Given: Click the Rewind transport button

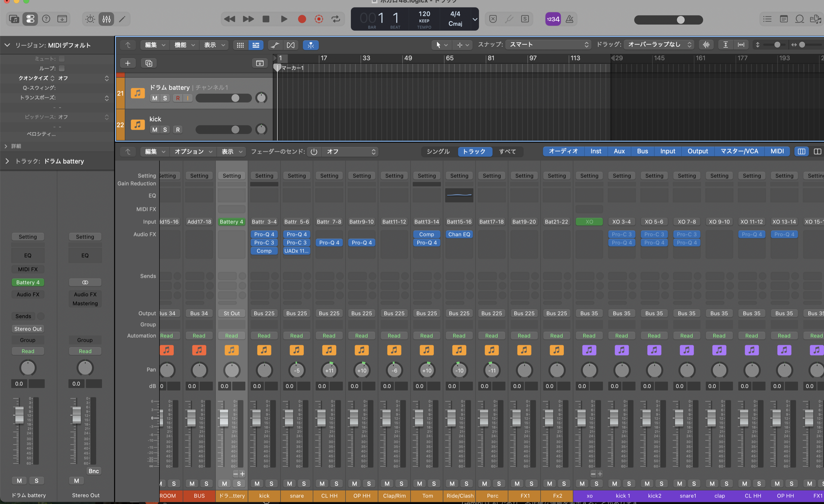Looking at the screenshot, I should tap(230, 19).
